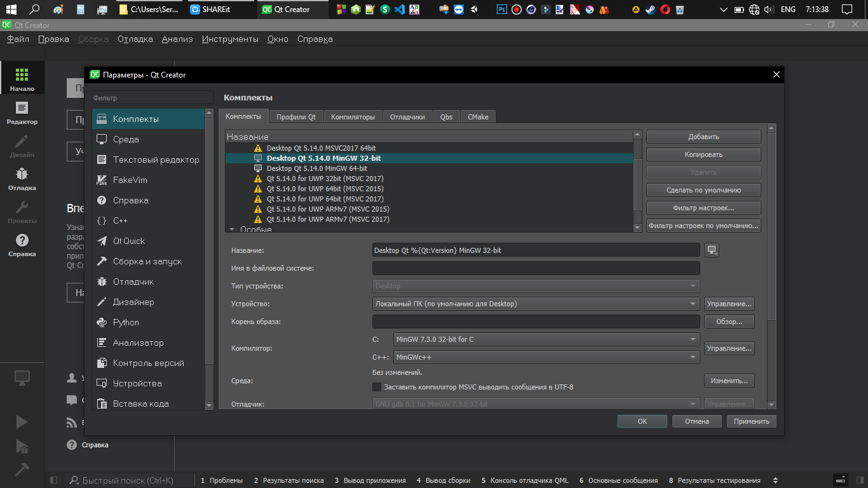The height and width of the screenshot is (488, 868).
Task: Open Устройства settings category
Action: 148,383
